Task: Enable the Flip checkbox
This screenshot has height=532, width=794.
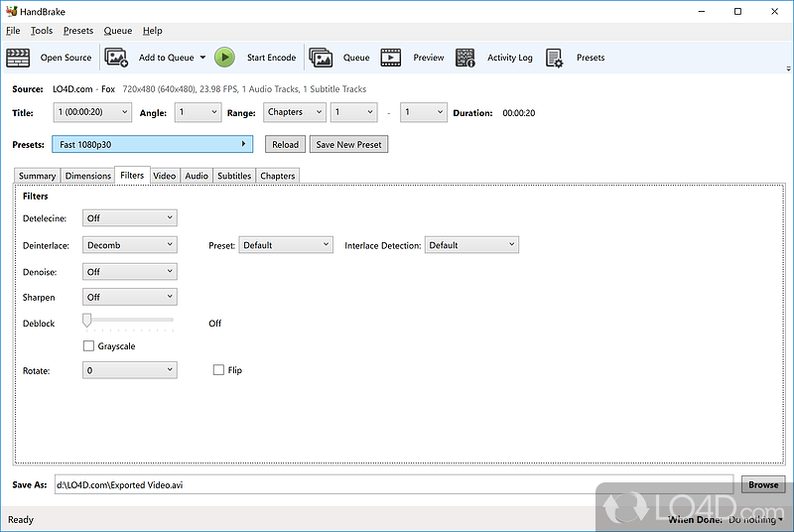Action: (218, 370)
